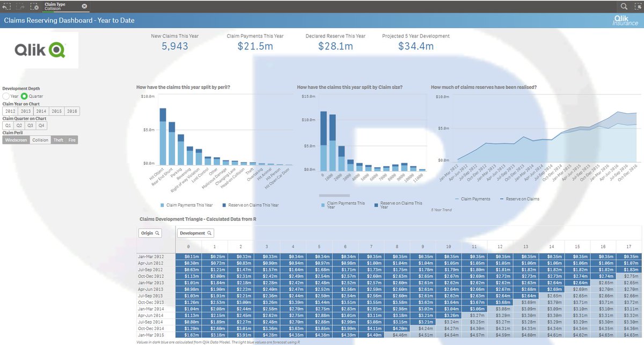Viewport: 644px width, 345px height.
Task: Click the Jan-Mar 2015 origin row
Action: click(x=156, y=335)
